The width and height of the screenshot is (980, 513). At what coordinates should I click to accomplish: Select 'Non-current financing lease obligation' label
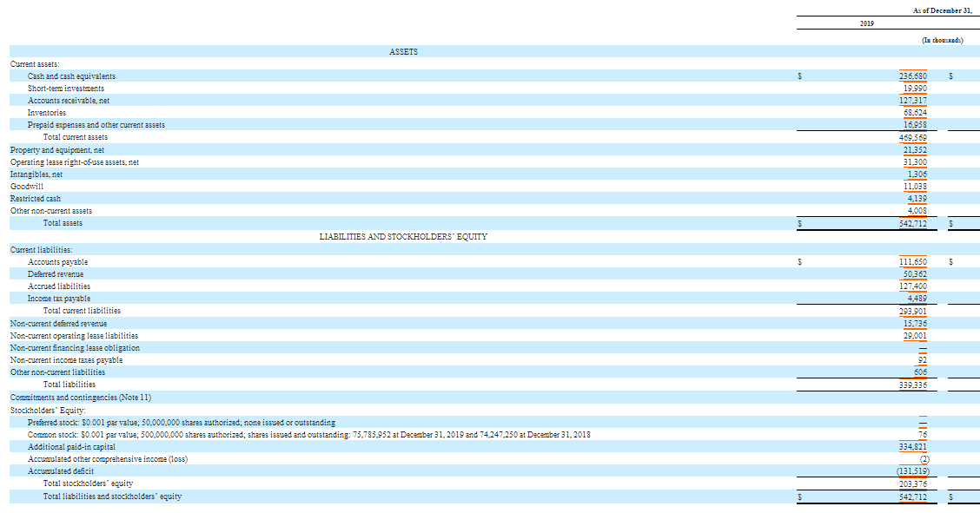[x=75, y=348]
